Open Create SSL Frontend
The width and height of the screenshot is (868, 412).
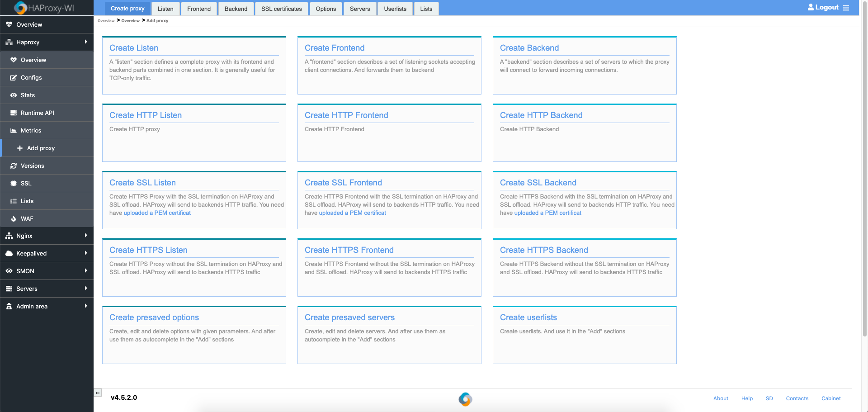point(343,183)
